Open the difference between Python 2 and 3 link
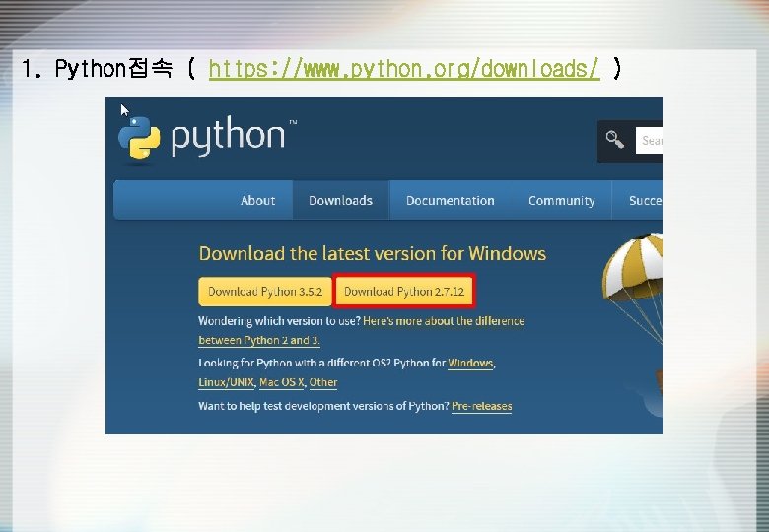This screenshot has width=769, height=532. 362,331
